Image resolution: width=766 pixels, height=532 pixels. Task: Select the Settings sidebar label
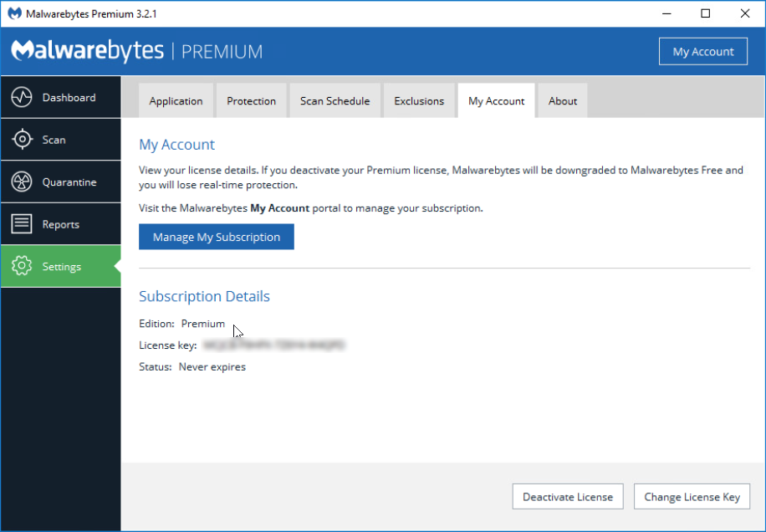point(62,267)
